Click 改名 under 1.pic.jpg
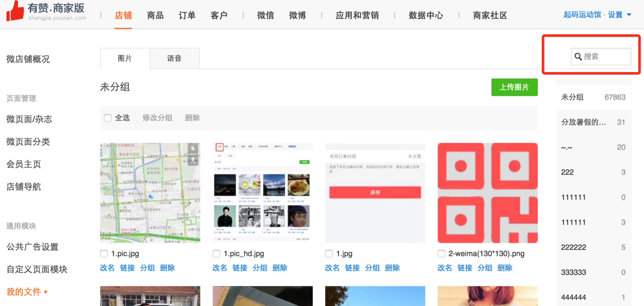 tap(107, 268)
